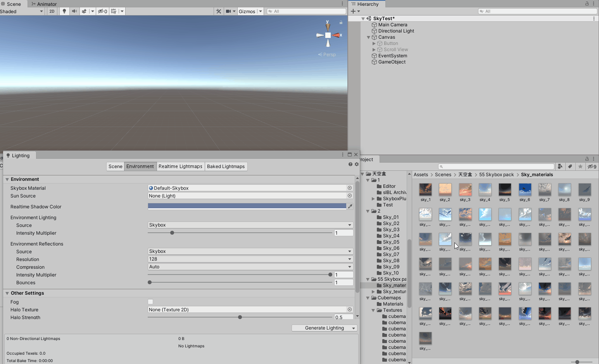Click red X axis cone on gizmo

coord(337,35)
